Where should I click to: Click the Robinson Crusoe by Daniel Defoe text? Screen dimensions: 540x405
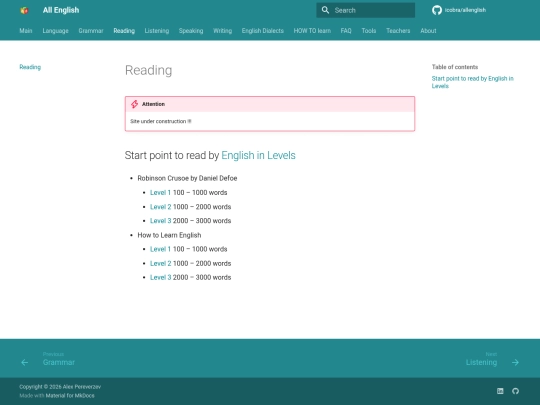point(187,178)
